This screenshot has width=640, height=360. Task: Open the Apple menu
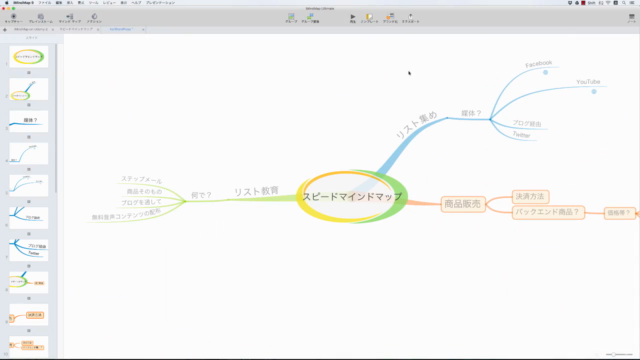point(7,3)
